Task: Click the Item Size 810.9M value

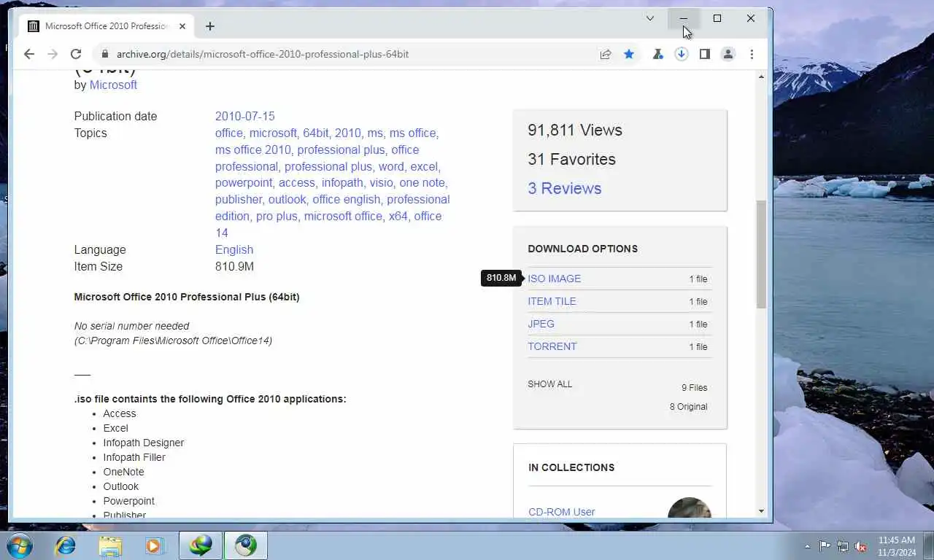Action: [234, 267]
